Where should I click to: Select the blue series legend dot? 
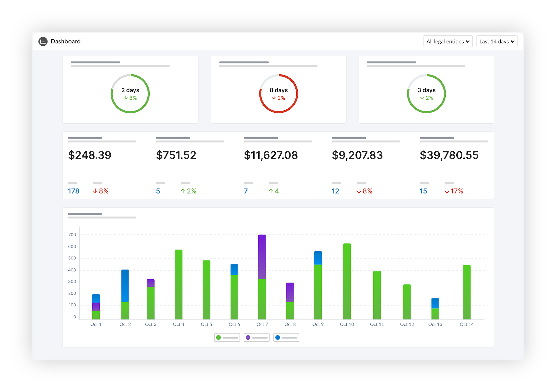[x=278, y=337]
